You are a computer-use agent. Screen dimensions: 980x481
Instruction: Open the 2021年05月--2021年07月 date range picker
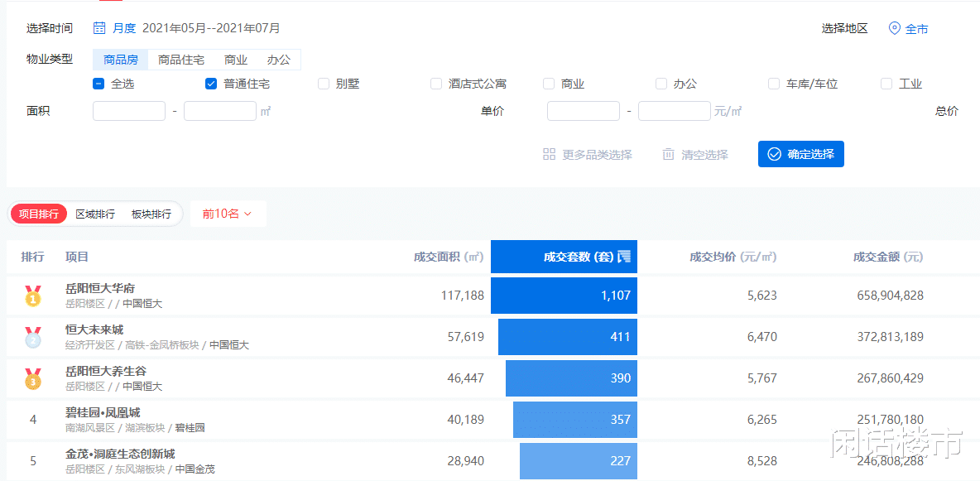coord(211,28)
